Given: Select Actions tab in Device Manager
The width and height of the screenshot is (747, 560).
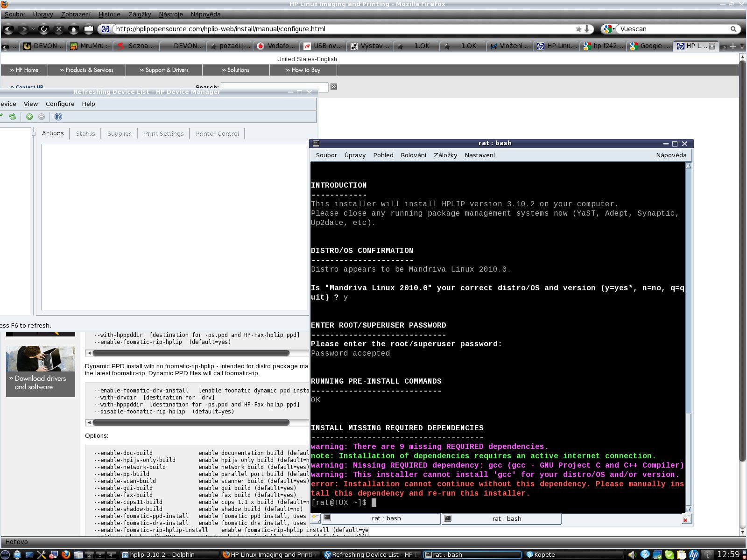Looking at the screenshot, I should coord(53,133).
